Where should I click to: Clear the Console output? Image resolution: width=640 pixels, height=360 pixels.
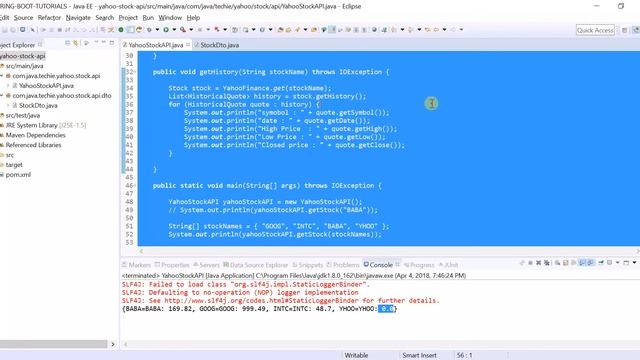(x=557, y=262)
